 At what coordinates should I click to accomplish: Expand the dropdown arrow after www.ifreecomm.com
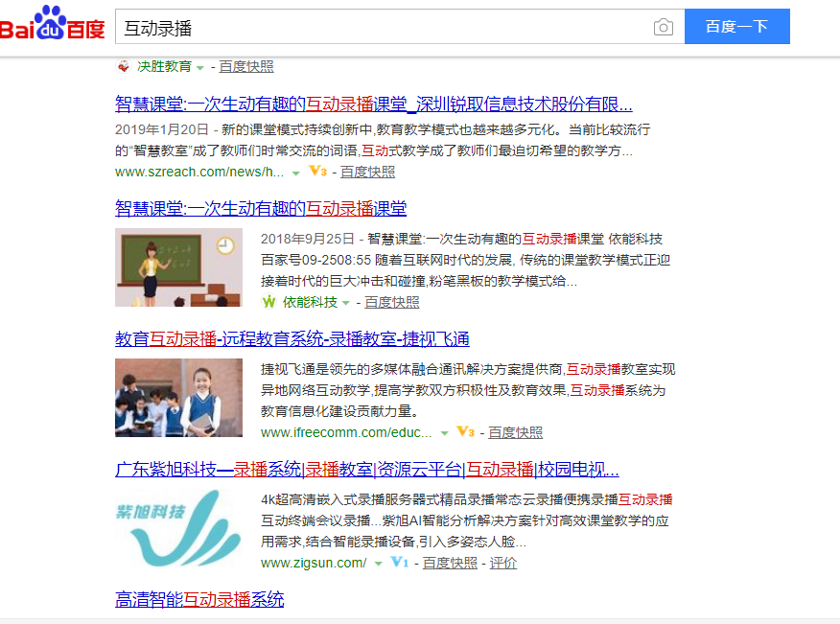pyautogui.click(x=444, y=433)
